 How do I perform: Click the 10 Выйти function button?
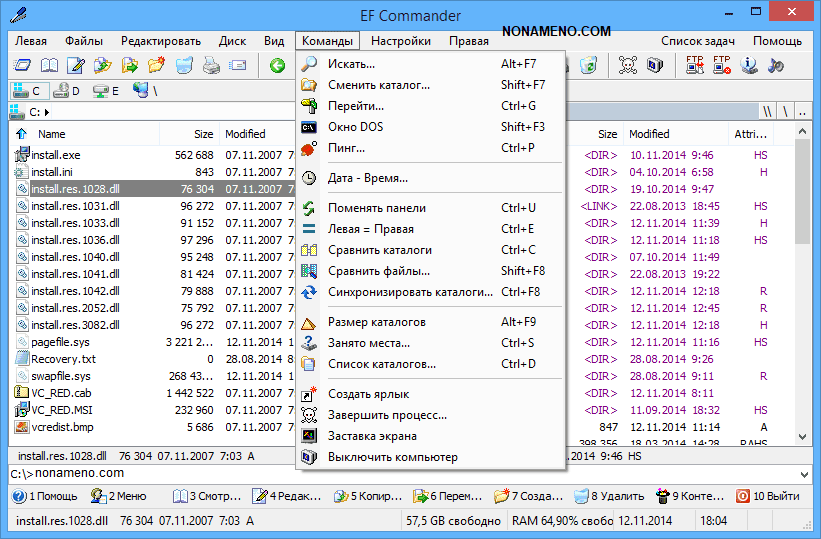[x=768, y=495]
